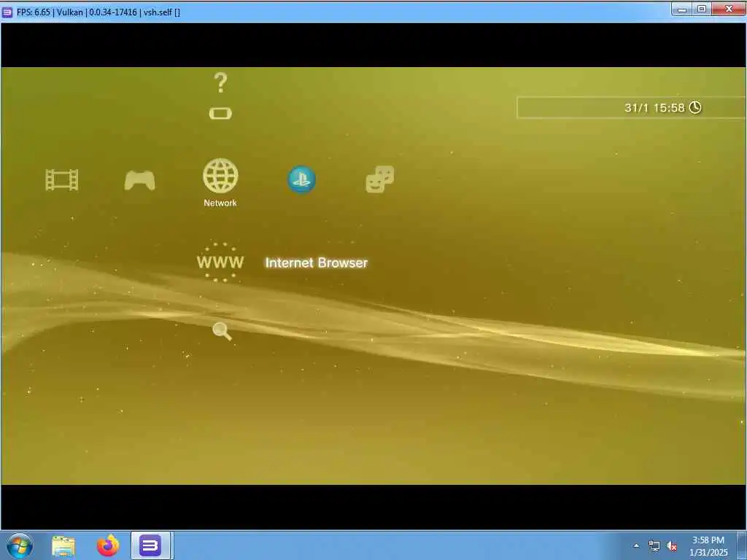Minimize the RPCS3 window
Screen dimensions: 747x560
point(682,9)
